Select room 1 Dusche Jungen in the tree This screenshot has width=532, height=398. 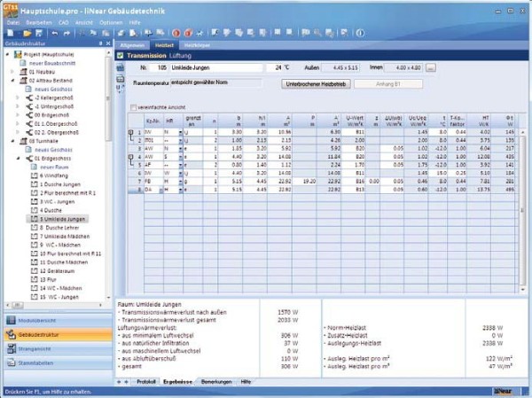coord(60,184)
